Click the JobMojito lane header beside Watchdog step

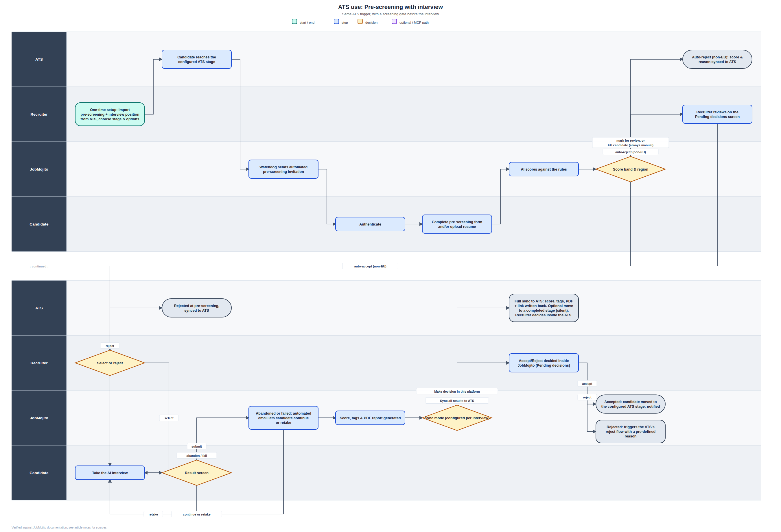39,169
